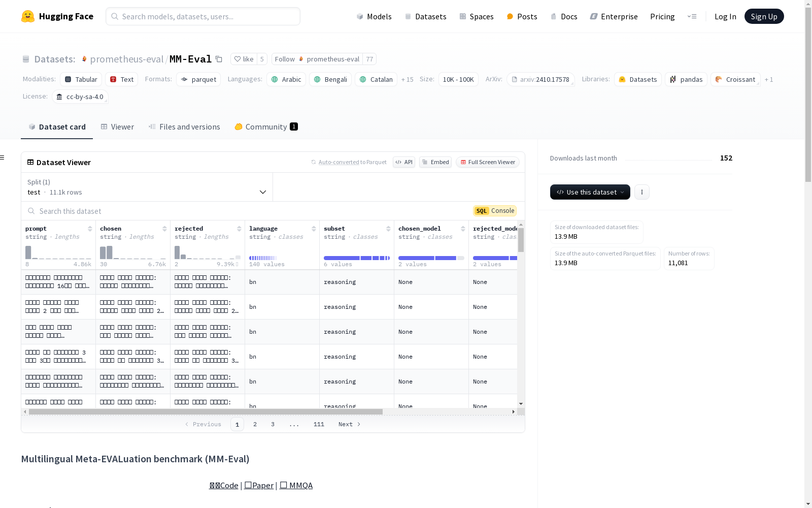Sort by the rejected column

pos(239,229)
